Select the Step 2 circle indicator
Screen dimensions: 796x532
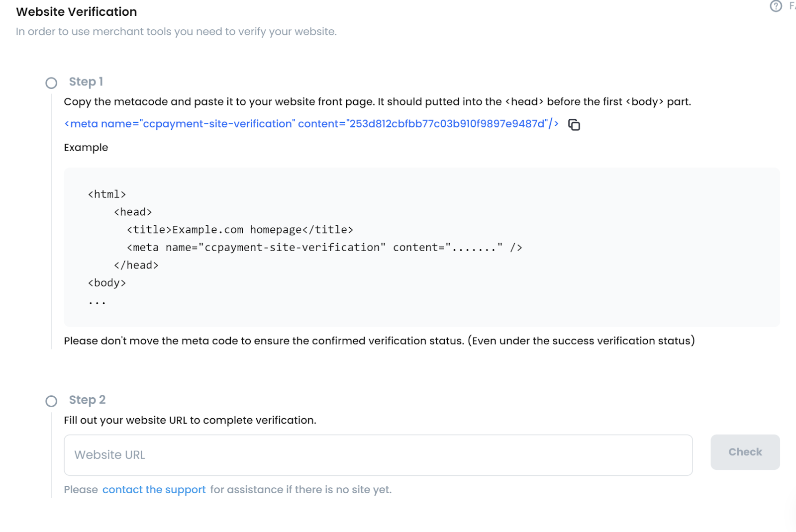[x=51, y=401]
